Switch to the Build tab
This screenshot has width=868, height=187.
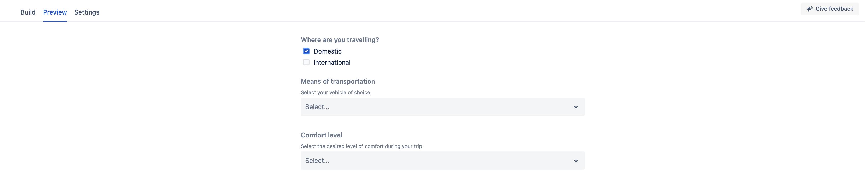point(28,12)
